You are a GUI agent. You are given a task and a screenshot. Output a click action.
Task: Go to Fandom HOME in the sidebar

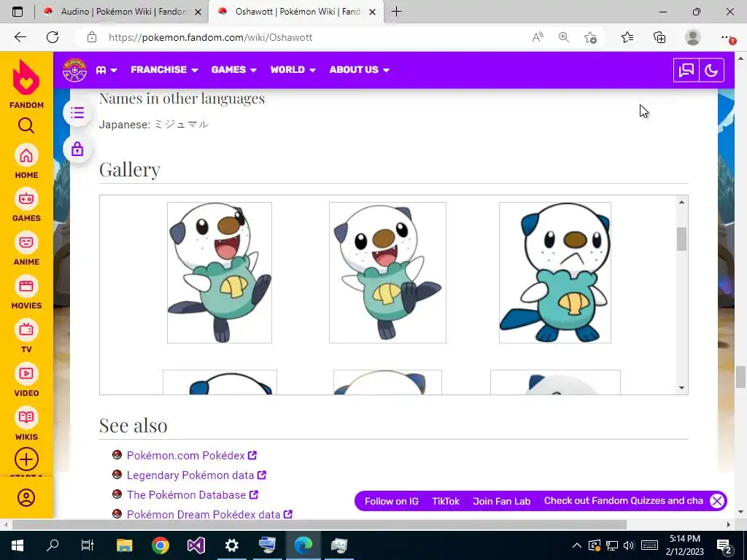[26, 161]
